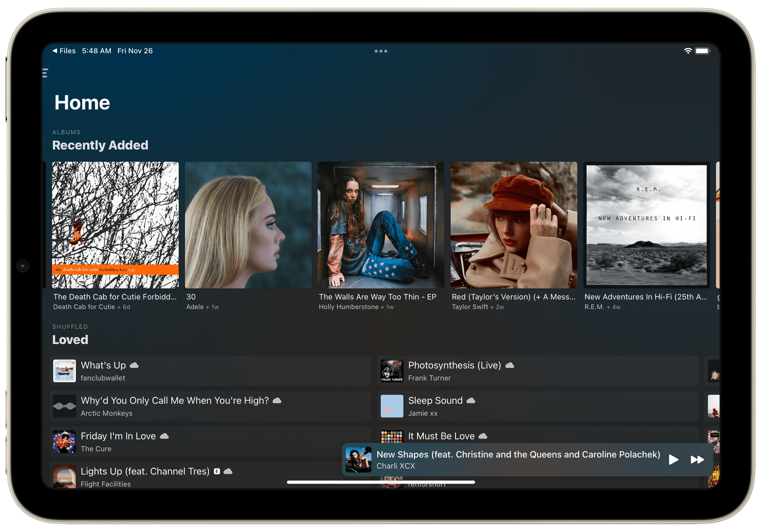This screenshot has width=762, height=532.
Task: Tap cloud icon beside What's Up
Action: 134,365
